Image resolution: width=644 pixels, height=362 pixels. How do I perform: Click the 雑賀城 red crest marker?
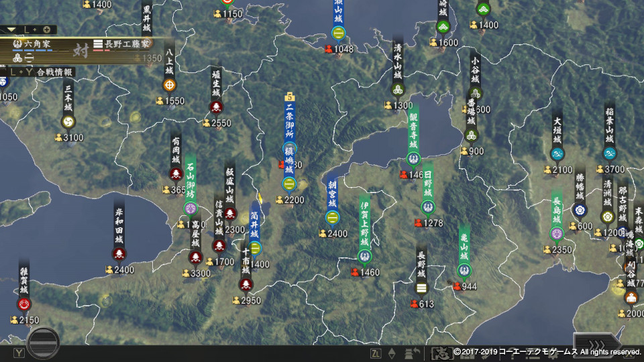[x=24, y=304]
